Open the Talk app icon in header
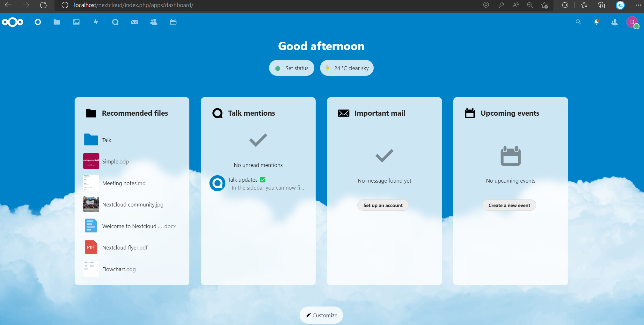 (115, 22)
